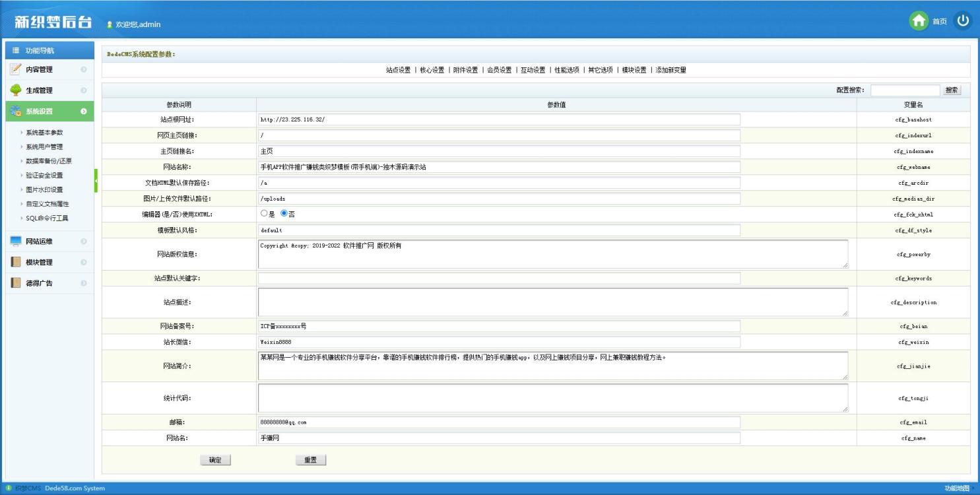Focus the 配置搜索 input field
Image resolution: width=980 pixels, height=495 pixels.
[x=904, y=90]
